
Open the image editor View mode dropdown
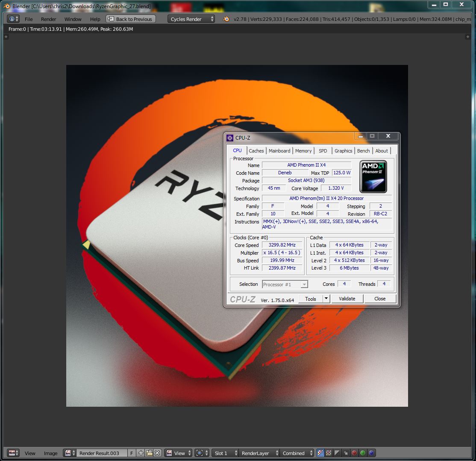[x=179, y=453]
